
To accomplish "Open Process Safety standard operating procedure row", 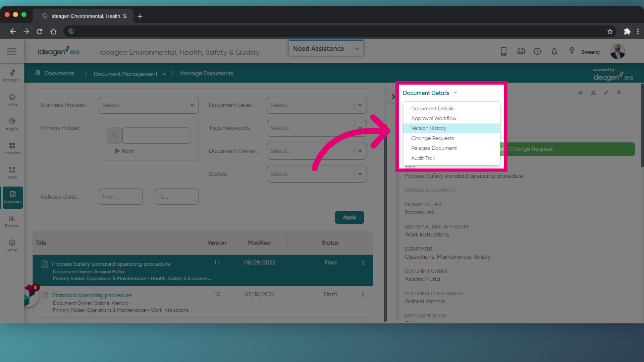I will [203, 270].
